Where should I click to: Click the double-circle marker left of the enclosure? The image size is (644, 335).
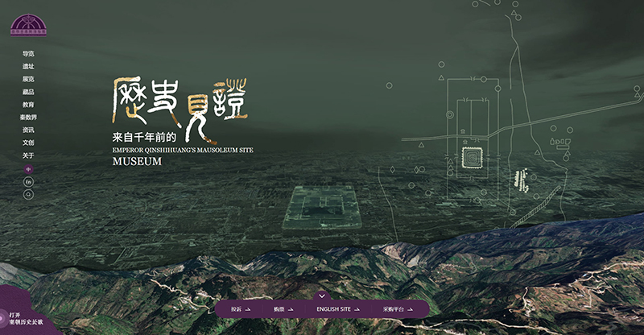(x=450, y=114)
